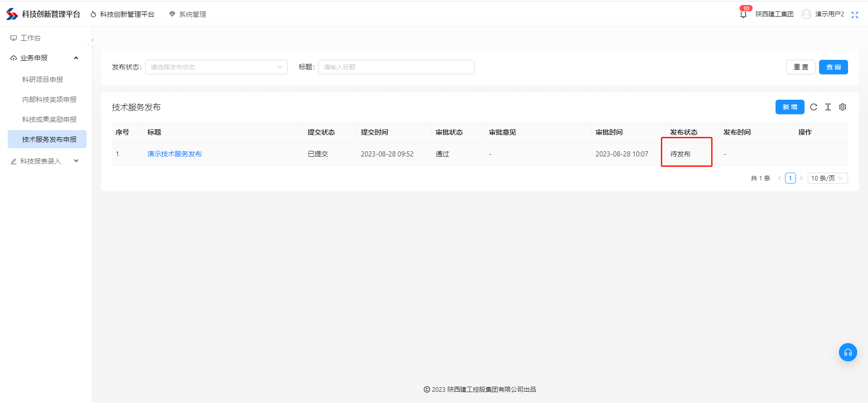
Task: Click the user avatar icon
Action: click(x=806, y=14)
